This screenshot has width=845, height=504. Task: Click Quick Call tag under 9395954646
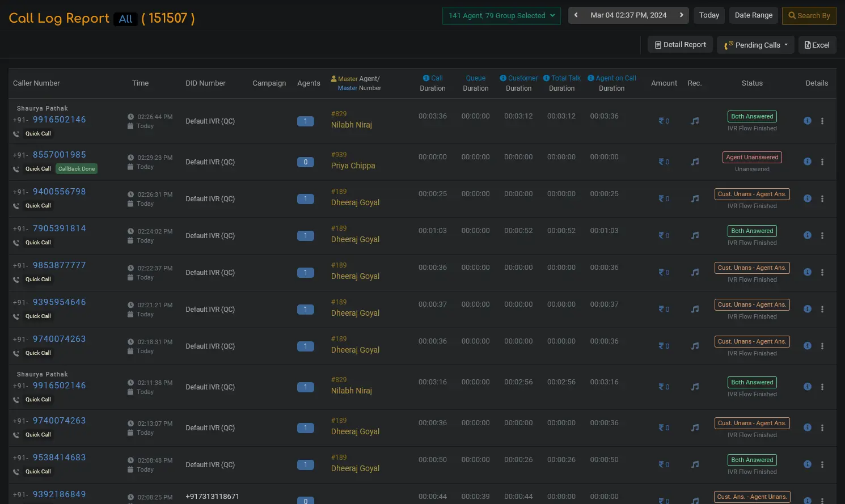click(38, 316)
